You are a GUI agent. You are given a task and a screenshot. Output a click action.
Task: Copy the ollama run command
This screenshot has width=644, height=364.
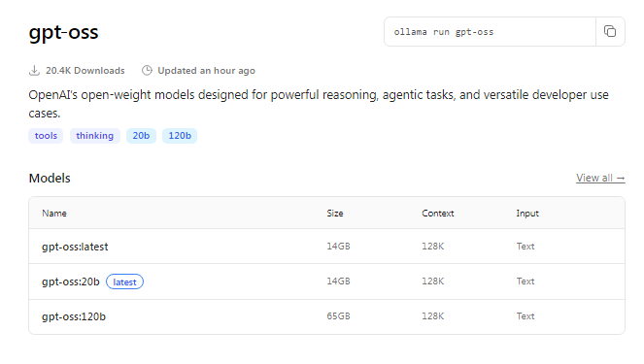click(610, 32)
